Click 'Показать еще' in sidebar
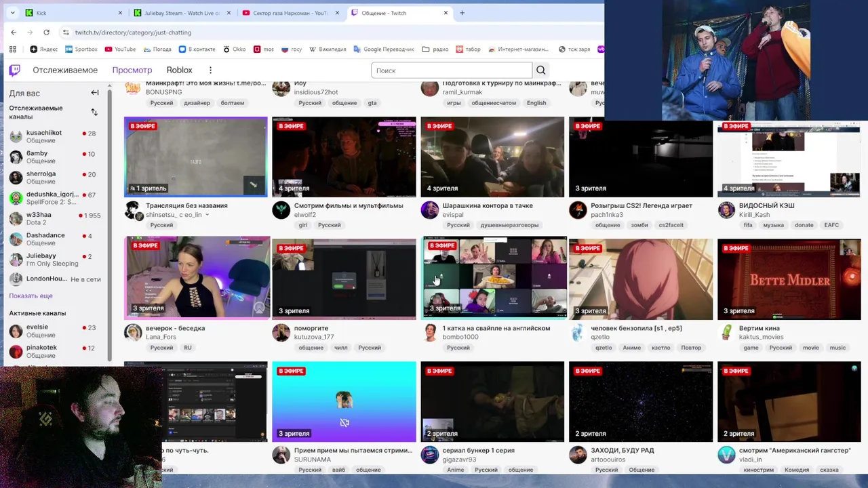The image size is (868, 488). coord(31,296)
